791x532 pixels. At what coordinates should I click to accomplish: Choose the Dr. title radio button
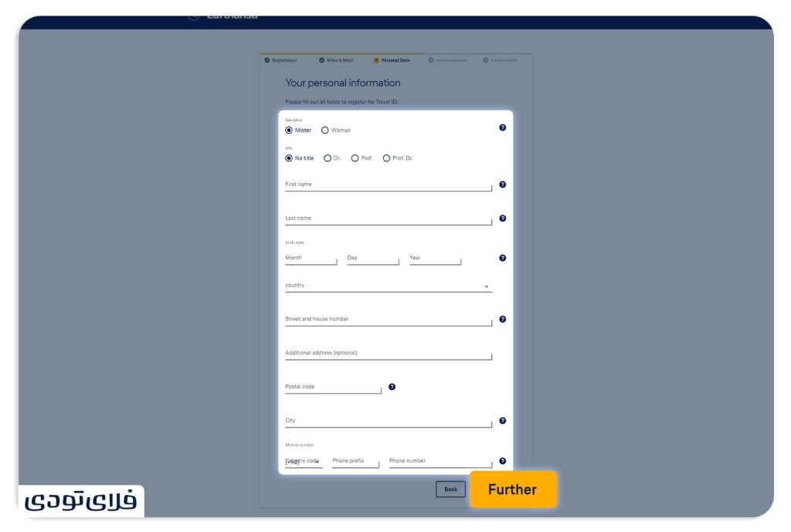pos(328,158)
